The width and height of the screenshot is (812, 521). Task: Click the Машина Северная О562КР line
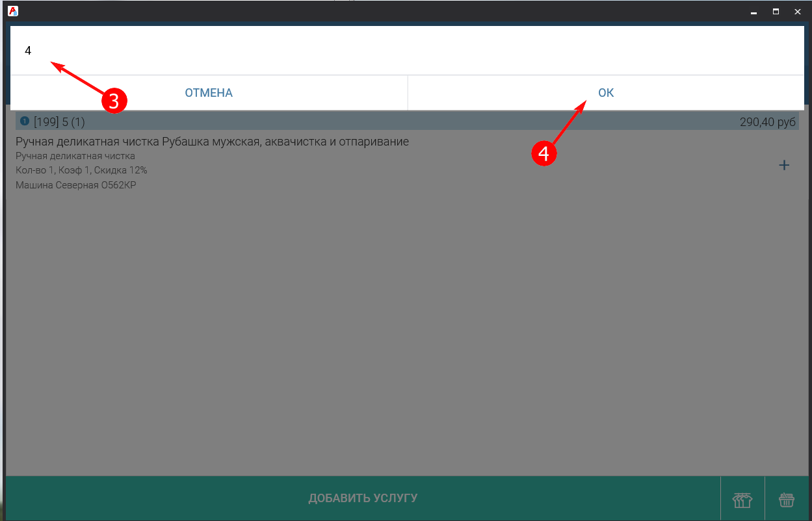75,185
